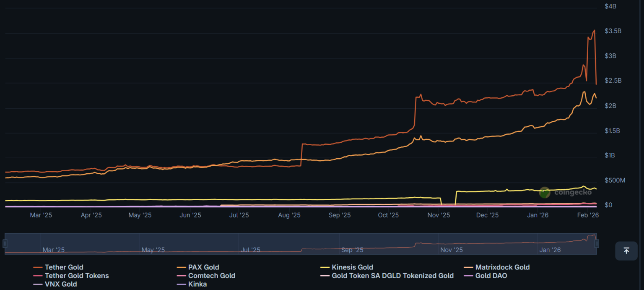Click the Jun '25 x-axis label
This screenshot has height=290, width=644.
tap(190, 215)
